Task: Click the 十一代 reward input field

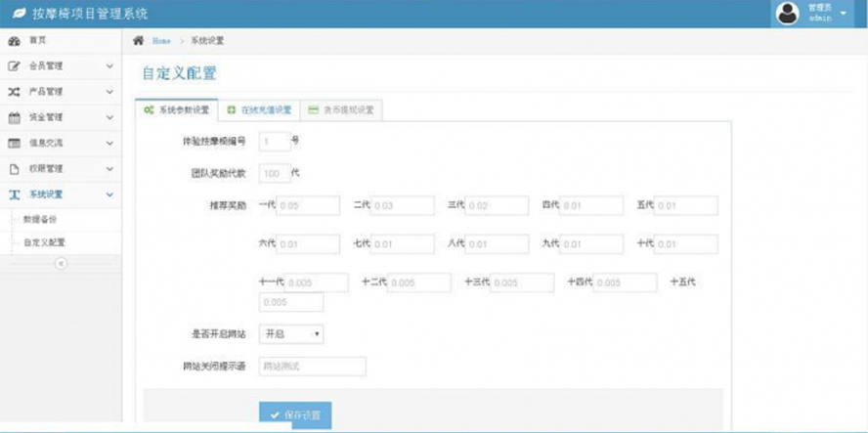Action: pyautogui.click(x=316, y=282)
